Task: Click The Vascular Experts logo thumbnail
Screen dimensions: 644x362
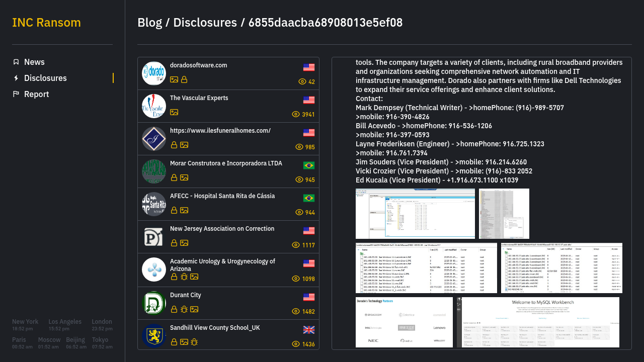Action: [154, 106]
